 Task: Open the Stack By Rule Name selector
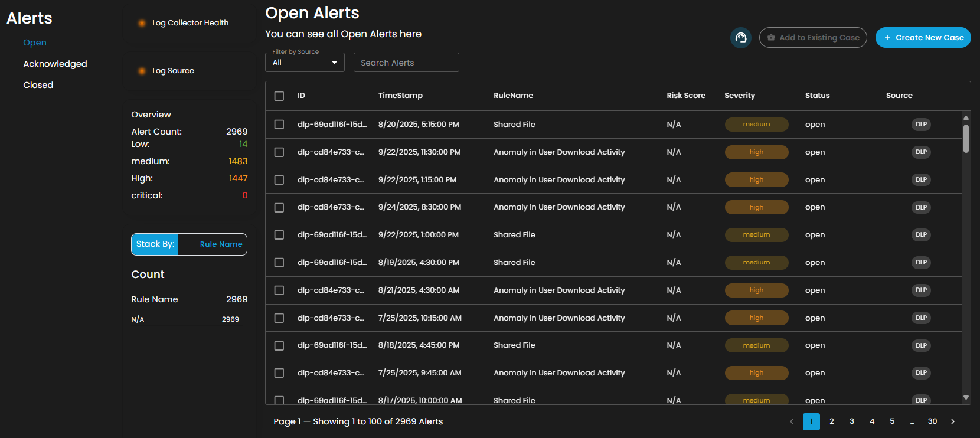tap(221, 244)
